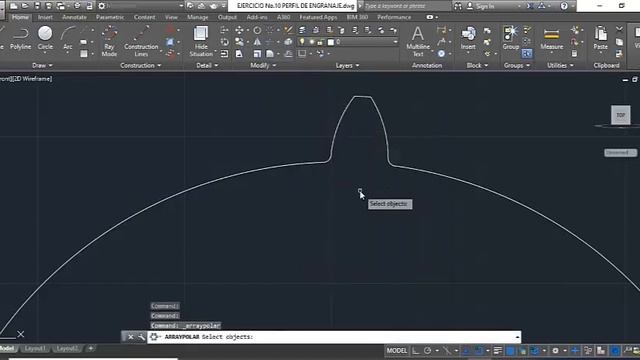
Task: Expand the Utilities panel
Action: click(x=560, y=65)
